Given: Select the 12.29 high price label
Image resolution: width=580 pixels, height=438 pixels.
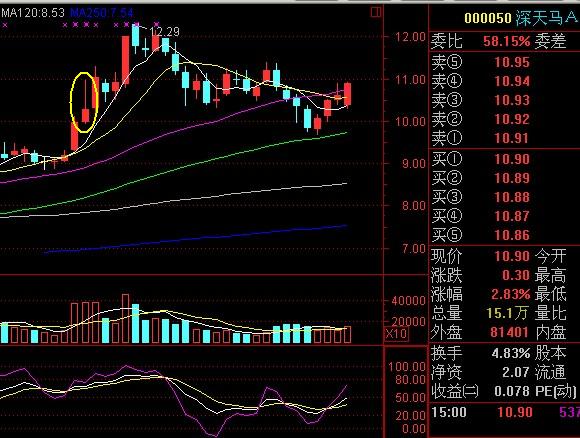Looking at the screenshot, I should pos(165,32).
